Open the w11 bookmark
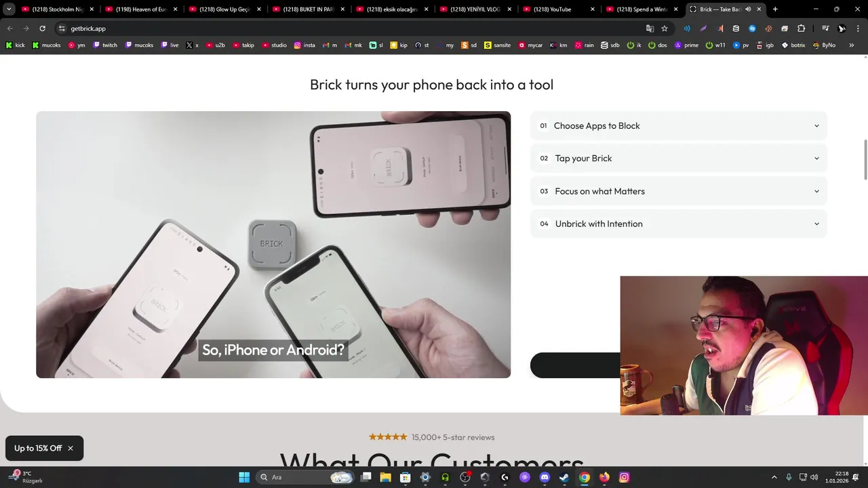 [x=715, y=45]
